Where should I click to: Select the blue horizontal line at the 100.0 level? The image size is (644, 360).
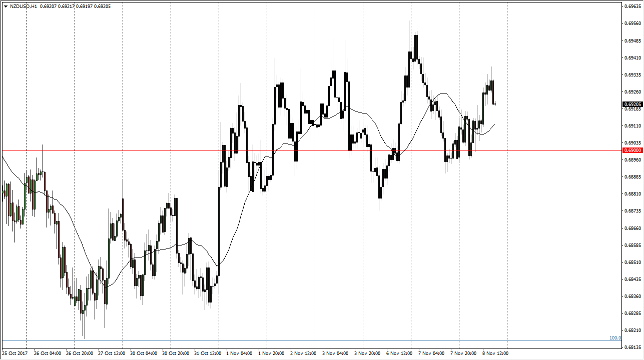(x=300, y=341)
